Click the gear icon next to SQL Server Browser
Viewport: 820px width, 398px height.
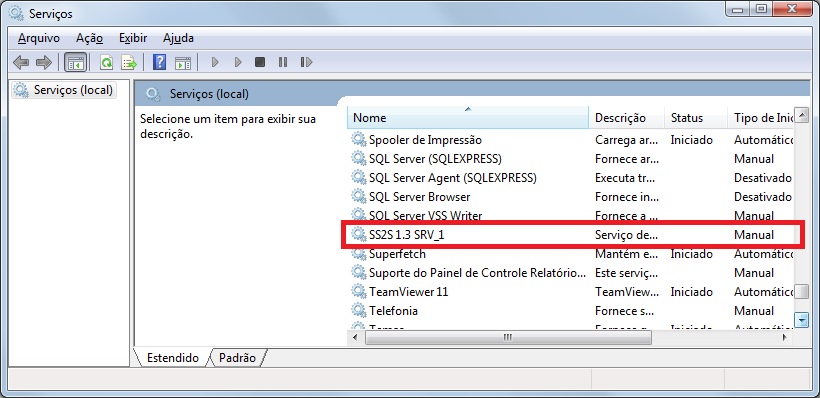tap(358, 197)
